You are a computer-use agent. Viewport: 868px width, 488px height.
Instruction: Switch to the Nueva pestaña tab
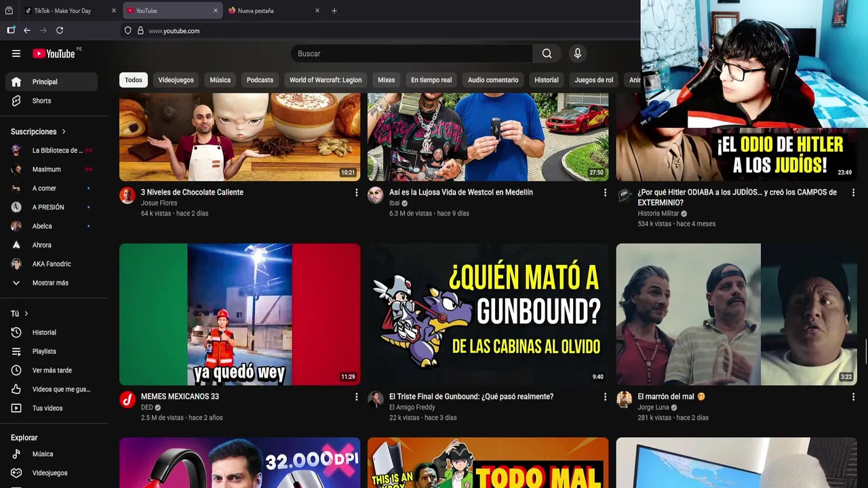(x=274, y=11)
